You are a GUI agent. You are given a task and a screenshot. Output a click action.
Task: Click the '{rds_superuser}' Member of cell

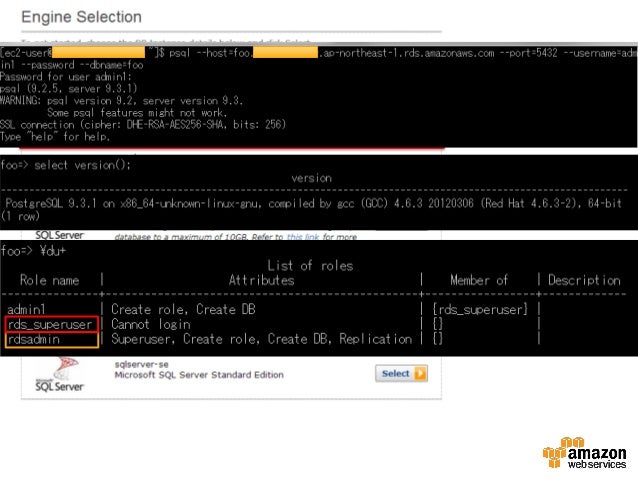pos(480,309)
